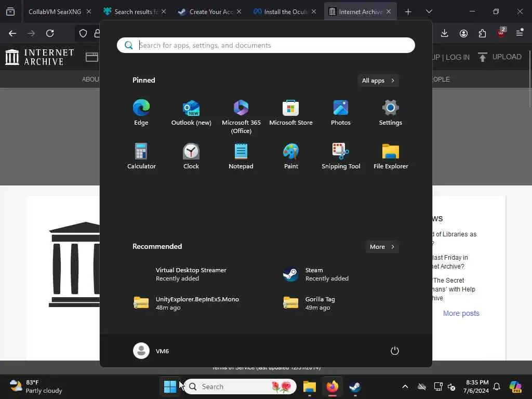
Task: Click the taskbar Search box
Action: (x=240, y=387)
